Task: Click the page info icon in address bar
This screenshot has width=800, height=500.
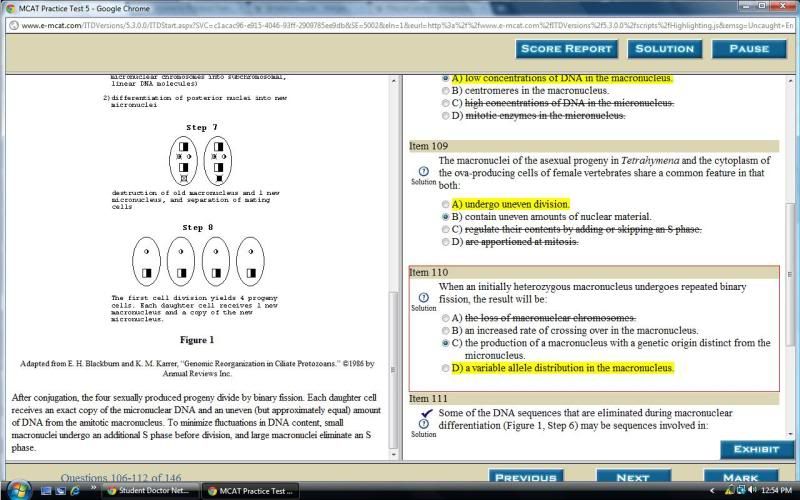Action: 14,26
